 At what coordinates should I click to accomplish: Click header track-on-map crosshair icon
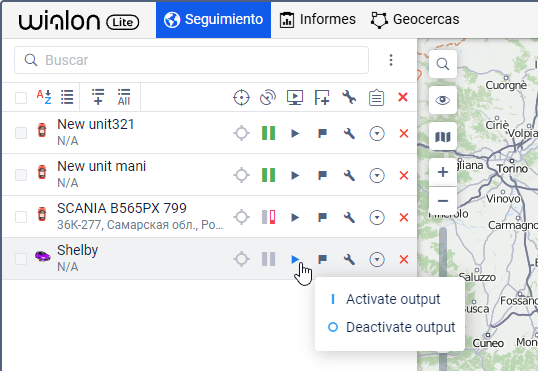pyautogui.click(x=241, y=98)
